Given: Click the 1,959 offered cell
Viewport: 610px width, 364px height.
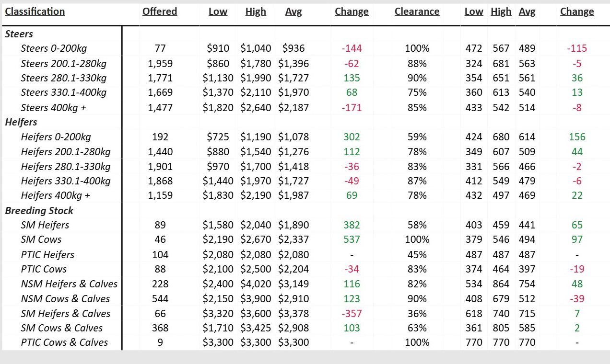Looking at the screenshot, I should [x=160, y=63].
